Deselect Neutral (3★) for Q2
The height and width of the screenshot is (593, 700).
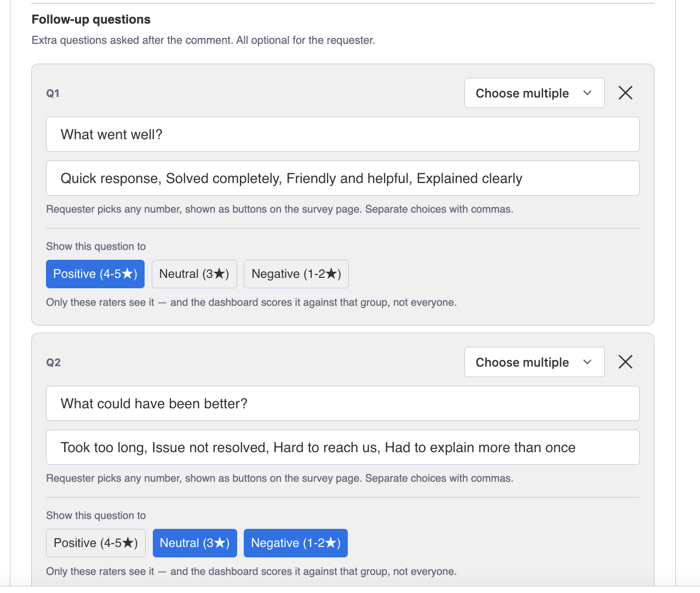[x=195, y=543]
